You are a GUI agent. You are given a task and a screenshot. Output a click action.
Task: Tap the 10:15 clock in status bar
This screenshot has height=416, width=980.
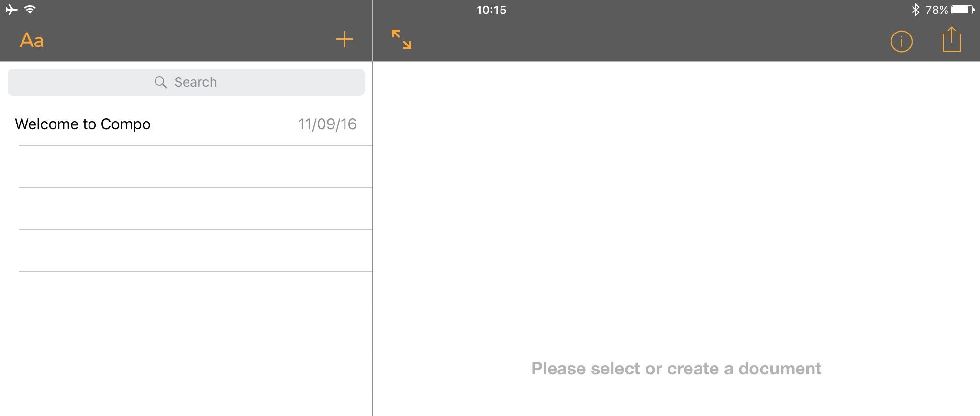tap(491, 10)
